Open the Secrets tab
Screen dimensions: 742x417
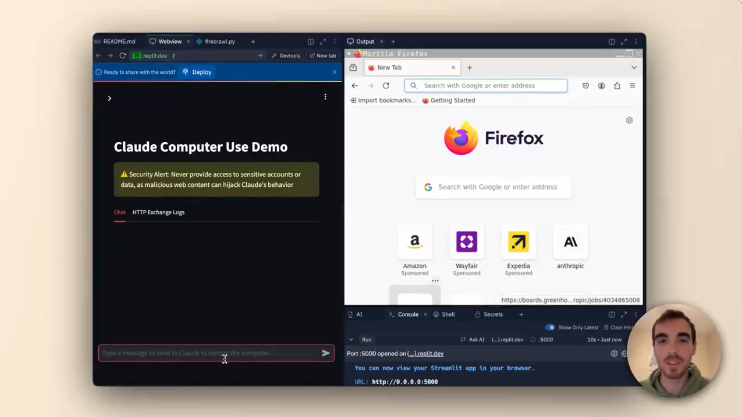tap(489, 314)
